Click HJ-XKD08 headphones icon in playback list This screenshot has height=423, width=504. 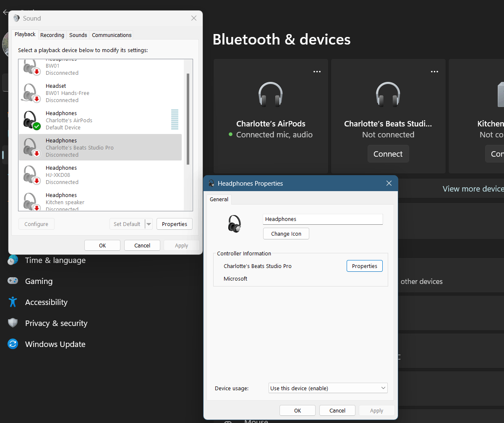(x=31, y=175)
